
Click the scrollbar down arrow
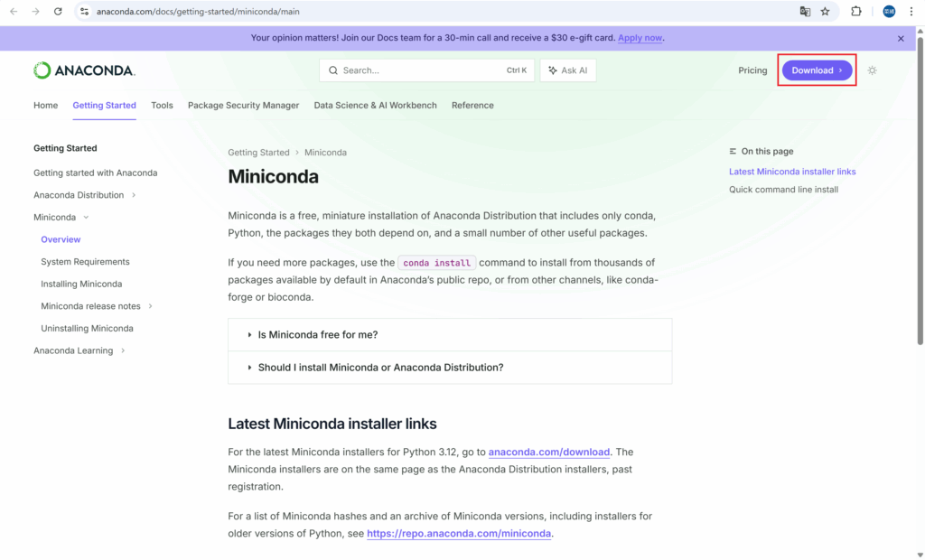(920, 555)
